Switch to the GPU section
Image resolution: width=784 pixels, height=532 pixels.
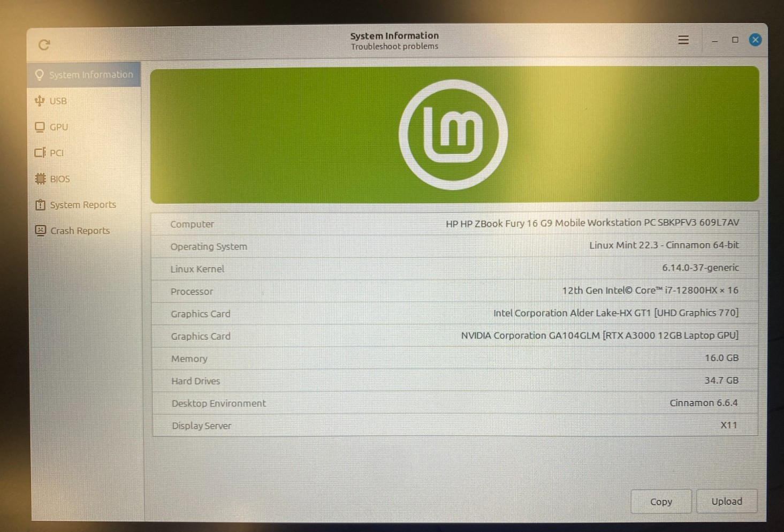85,127
